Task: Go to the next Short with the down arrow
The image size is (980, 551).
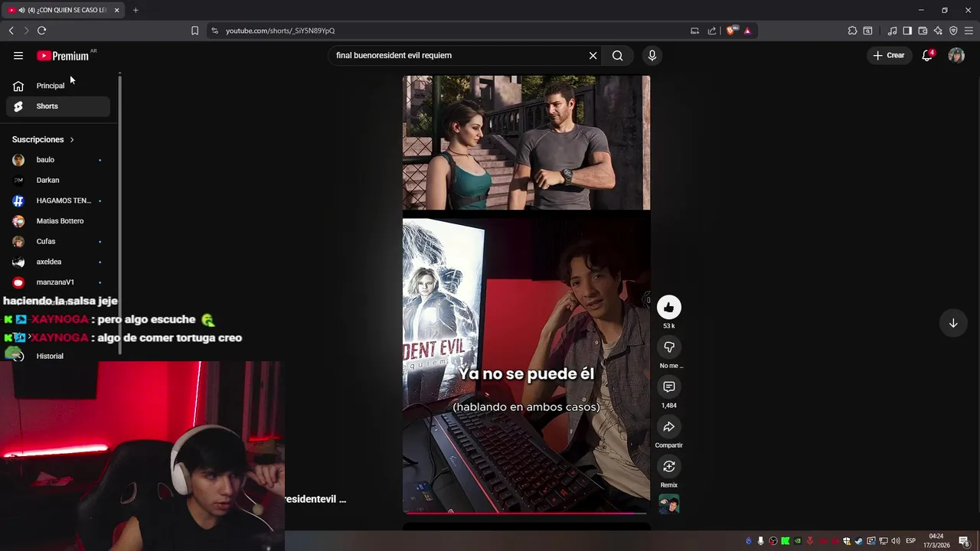Action: [x=953, y=323]
